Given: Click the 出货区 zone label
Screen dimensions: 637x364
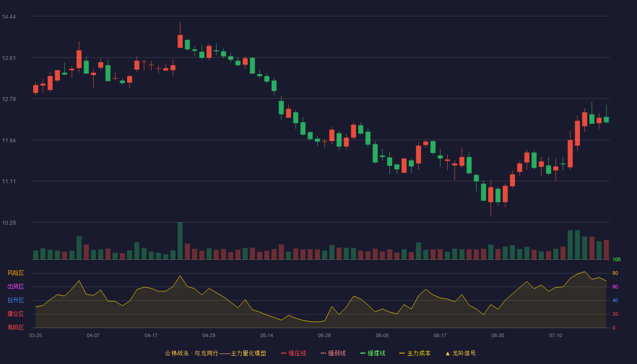Looking at the screenshot, I should coord(16,287).
